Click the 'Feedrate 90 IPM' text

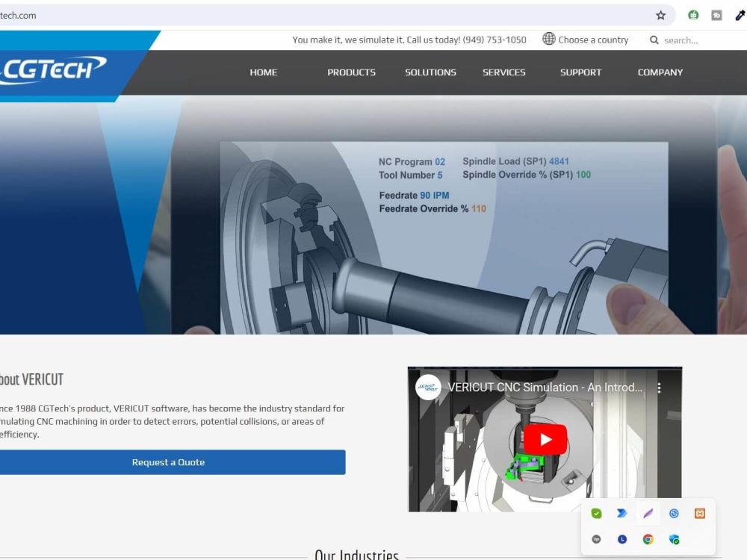414,195
